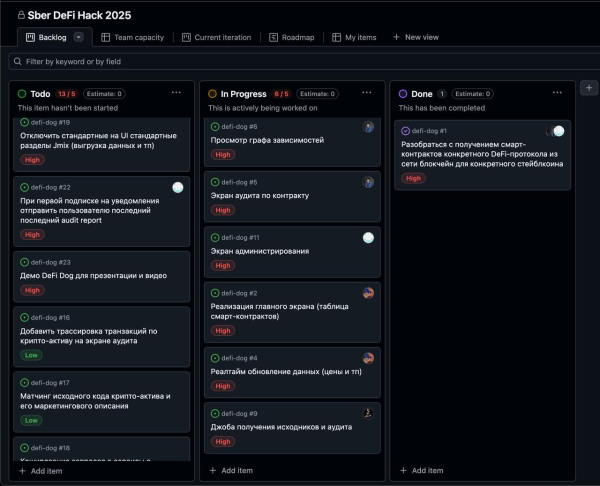Click Add item in the In Progress column
The width and height of the screenshot is (600, 486).
coord(231,471)
